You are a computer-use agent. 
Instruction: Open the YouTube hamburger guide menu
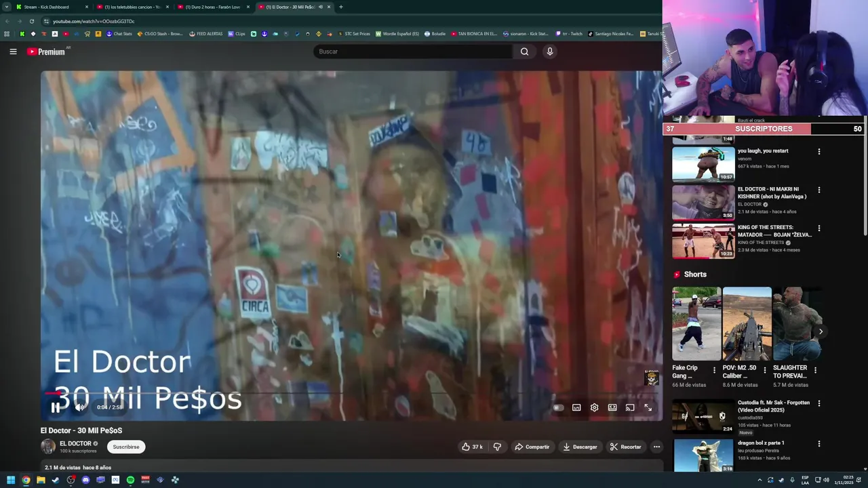pos(13,52)
